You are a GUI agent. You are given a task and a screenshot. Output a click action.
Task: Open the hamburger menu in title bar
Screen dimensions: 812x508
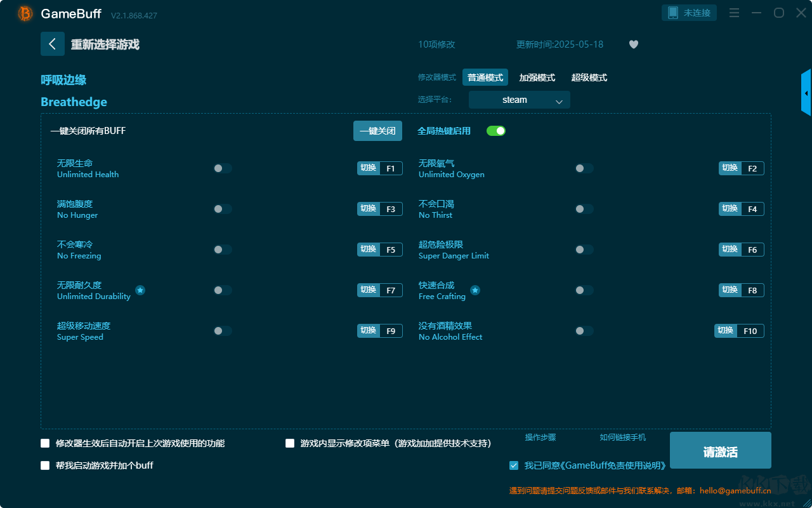(734, 13)
